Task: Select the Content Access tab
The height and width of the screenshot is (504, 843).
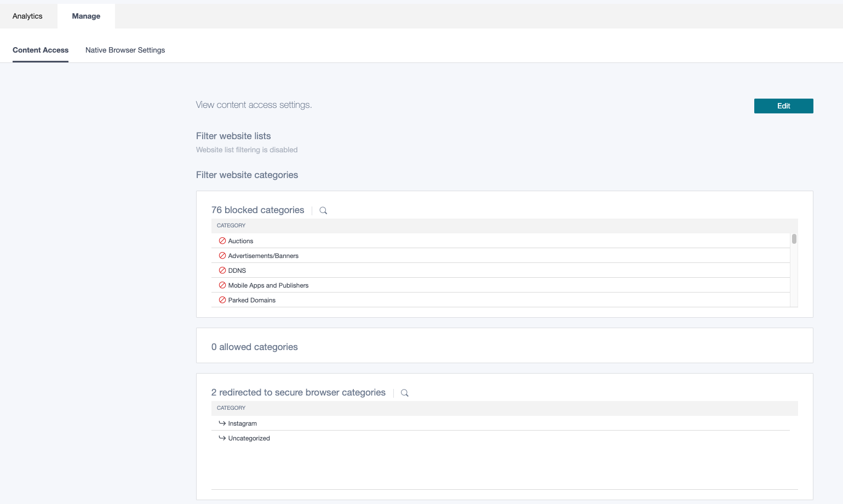Action: pyautogui.click(x=41, y=50)
